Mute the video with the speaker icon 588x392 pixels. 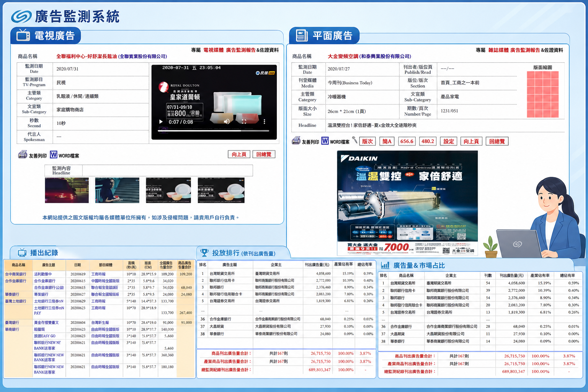coord(227,122)
